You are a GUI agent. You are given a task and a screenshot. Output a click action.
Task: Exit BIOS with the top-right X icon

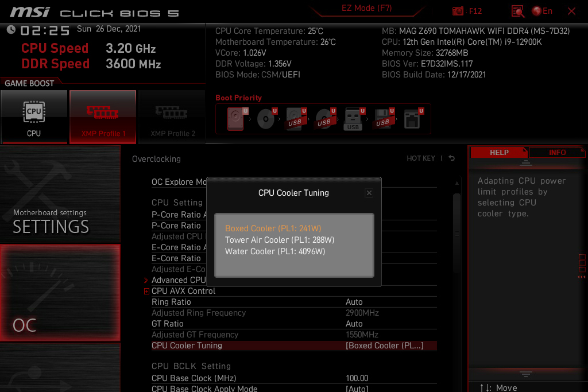coord(571,11)
